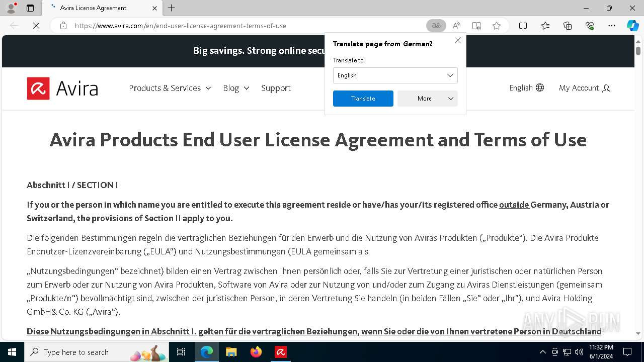
Task: Open split screen view
Action: (x=523, y=26)
